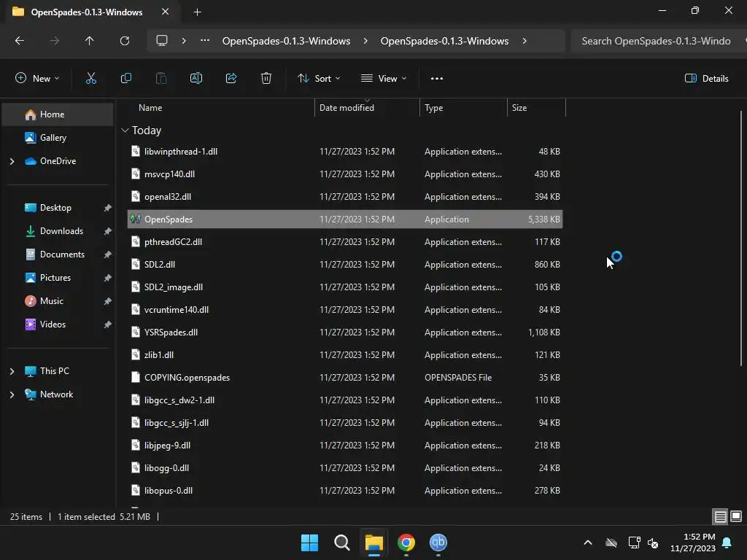Open taskbar clock and date
The height and width of the screenshot is (560, 747).
point(693,542)
